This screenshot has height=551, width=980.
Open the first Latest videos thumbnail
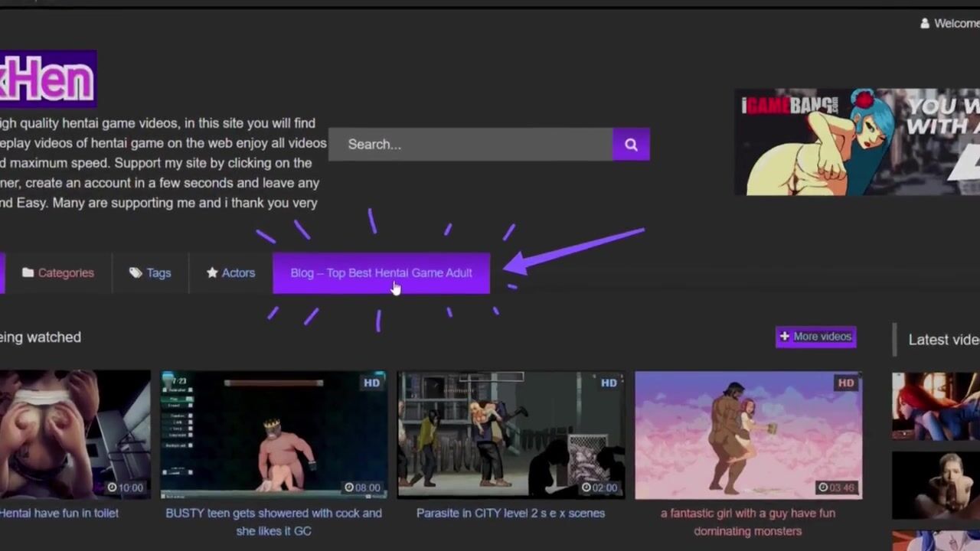(x=936, y=406)
